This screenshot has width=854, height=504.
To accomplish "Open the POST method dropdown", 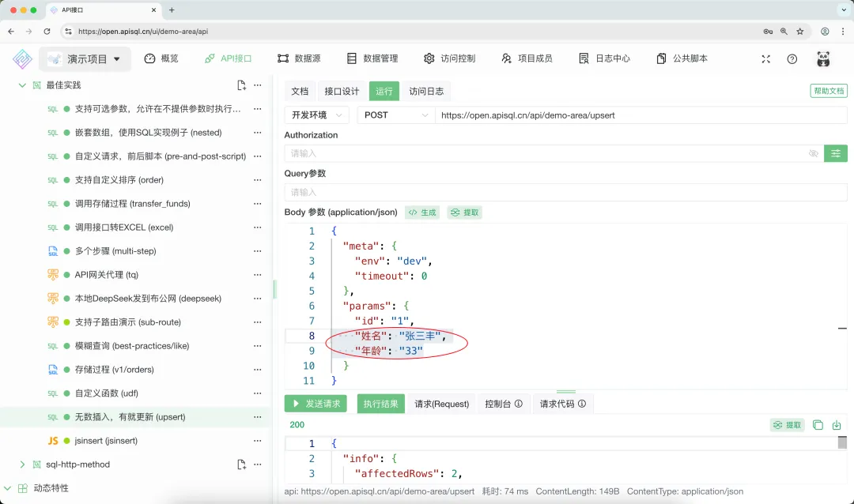I will tap(395, 115).
